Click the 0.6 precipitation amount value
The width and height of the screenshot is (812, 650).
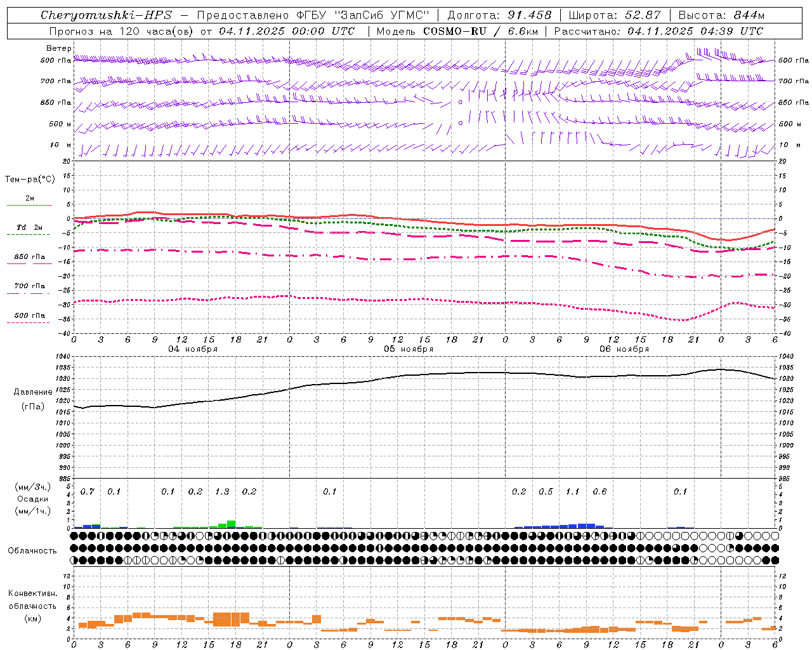[599, 491]
